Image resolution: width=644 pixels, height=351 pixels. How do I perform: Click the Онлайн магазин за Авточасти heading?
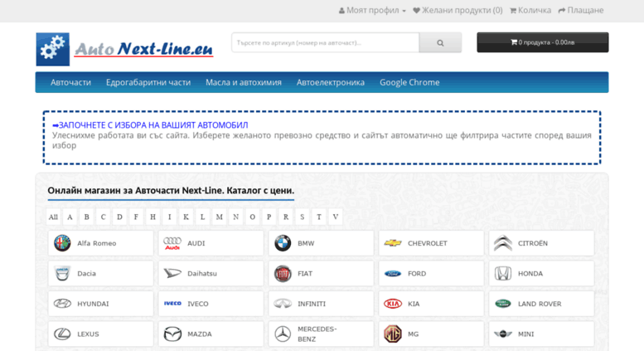[171, 191]
